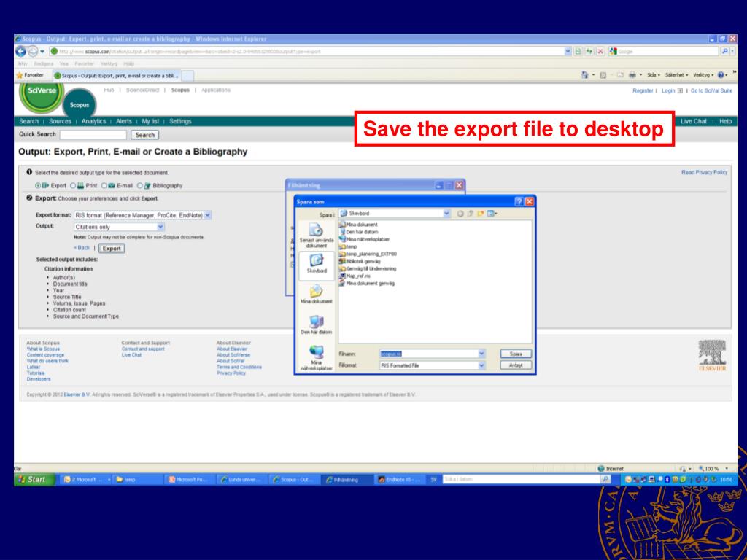Open the Analytics menu item
The height and width of the screenshot is (560, 747).
tap(93, 122)
